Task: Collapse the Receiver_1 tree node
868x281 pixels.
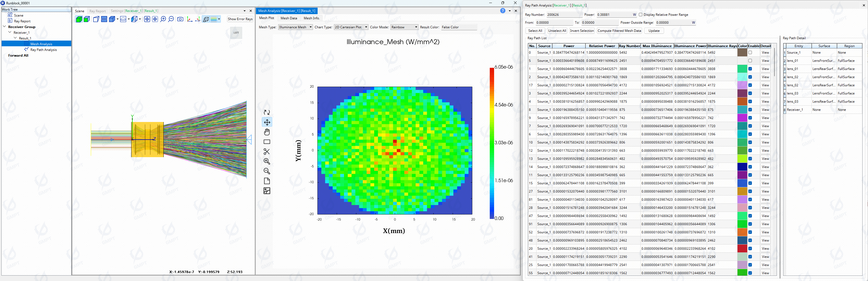Action: 10,32
